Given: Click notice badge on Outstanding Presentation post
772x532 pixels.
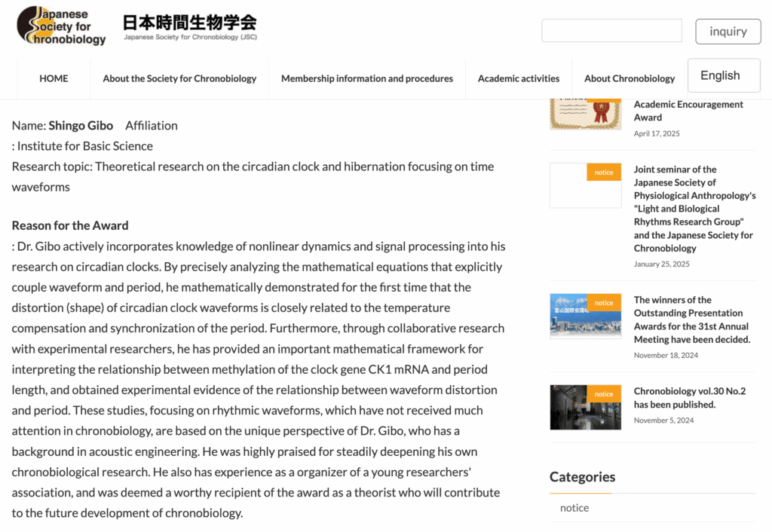Looking at the screenshot, I should (604, 303).
